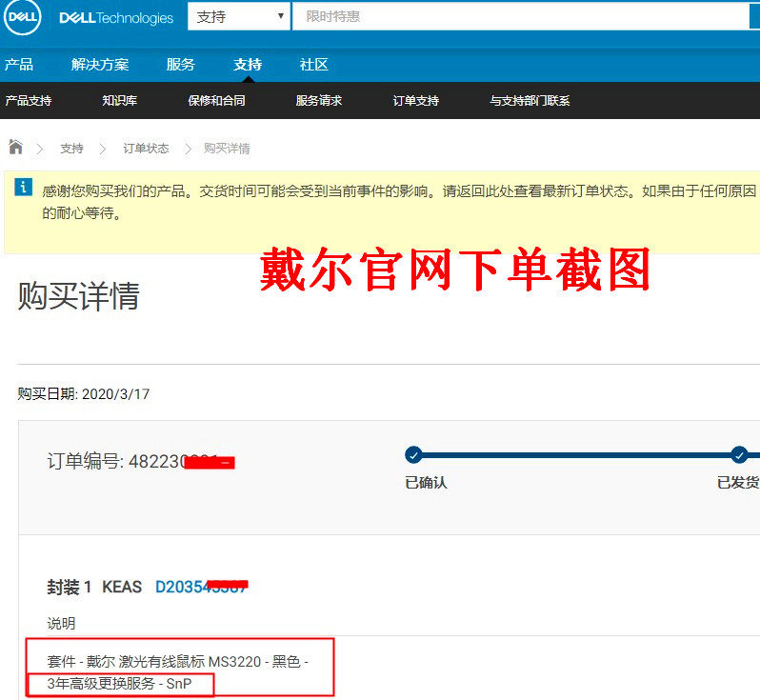The height and width of the screenshot is (700, 760).
Task: Open 知识库 in the support submenu
Action: 119,100
